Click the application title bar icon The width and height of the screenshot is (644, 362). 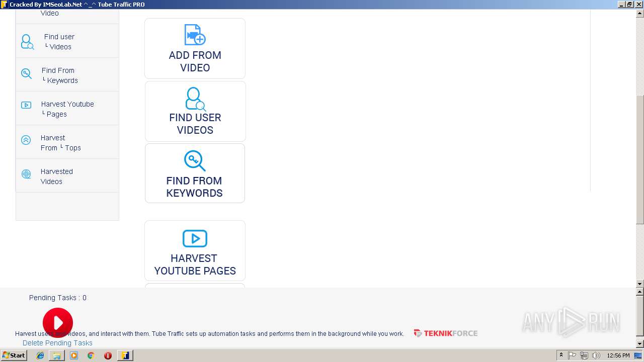click(x=5, y=5)
